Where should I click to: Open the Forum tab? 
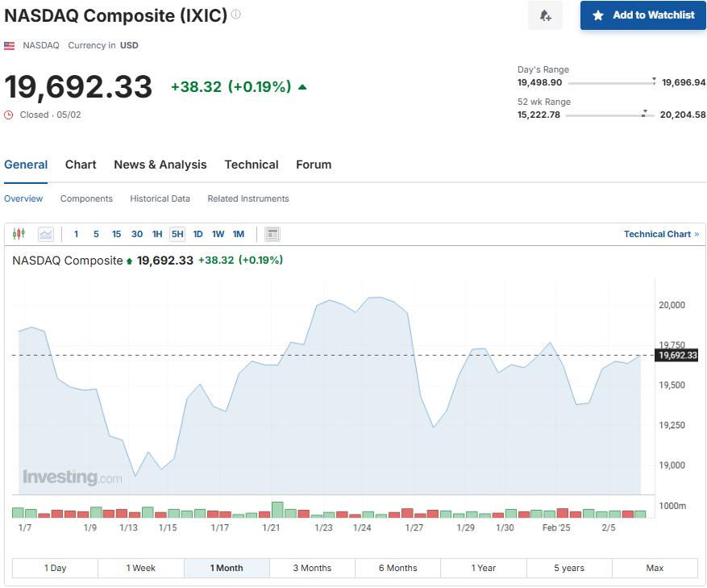click(x=314, y=165)
